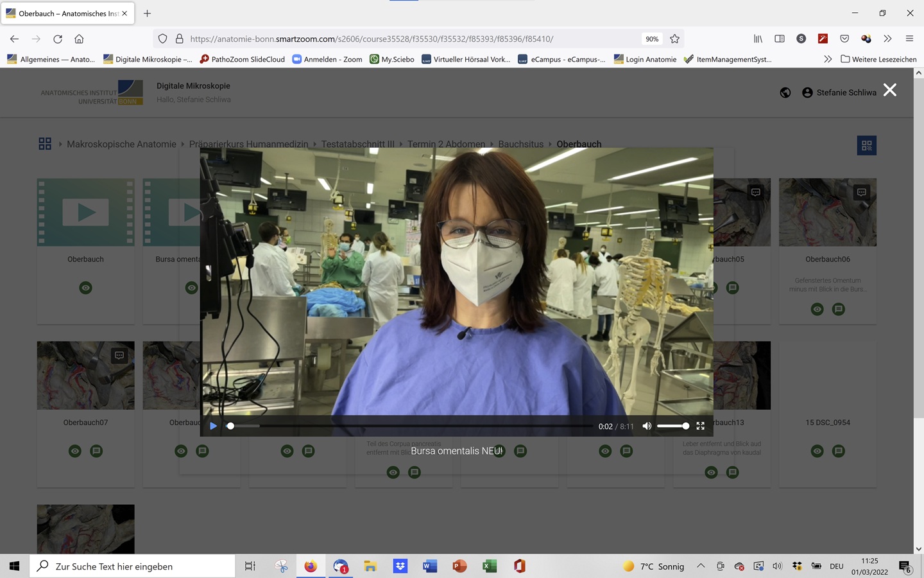Open the course overview grid icon

click(x=45, y=144)
